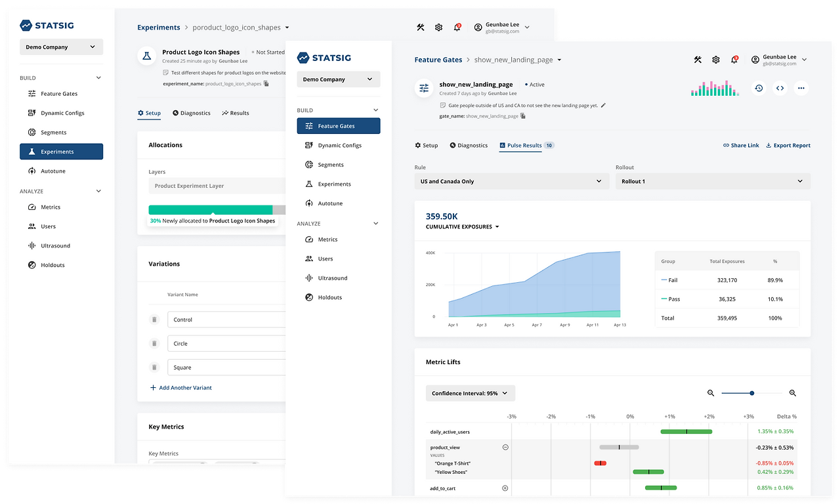The image size is (840, 504).
Task: Click Export Report
Action: tap(788, 146)
